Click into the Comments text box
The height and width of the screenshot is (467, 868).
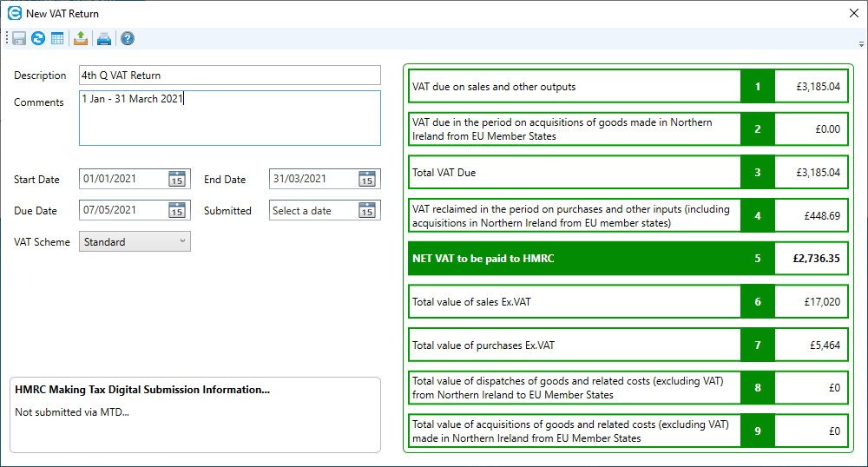(229, 117)
